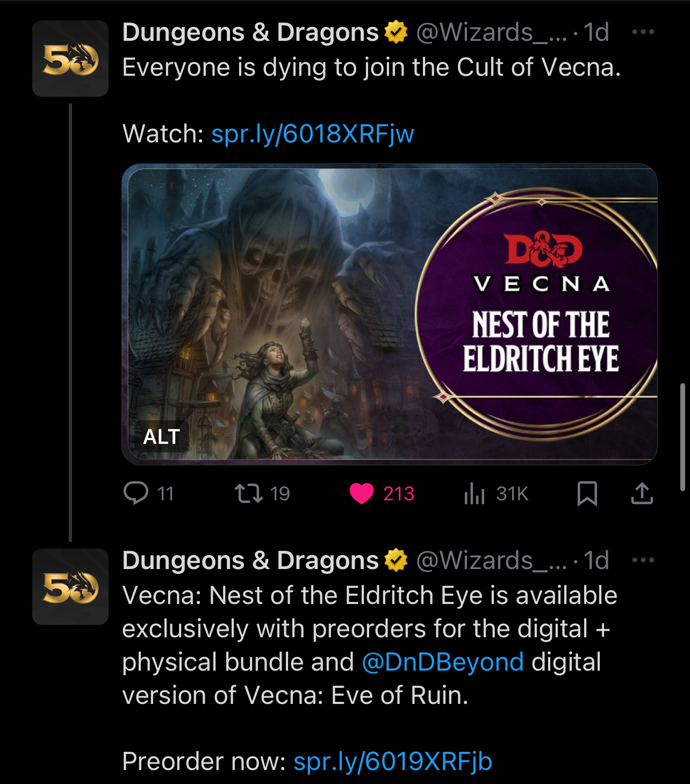
Task: Open more options on first tweet
Action: click(x=643, y=32)
